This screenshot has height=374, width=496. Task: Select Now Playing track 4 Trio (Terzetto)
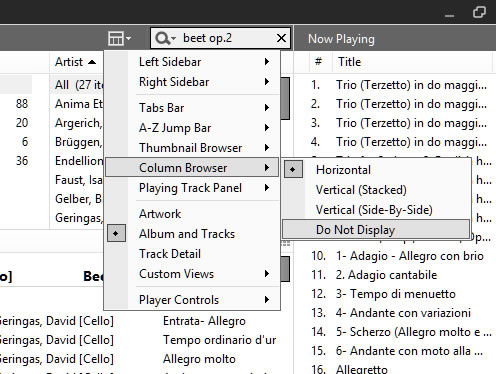pyautogui.click(x=399, y=142)
